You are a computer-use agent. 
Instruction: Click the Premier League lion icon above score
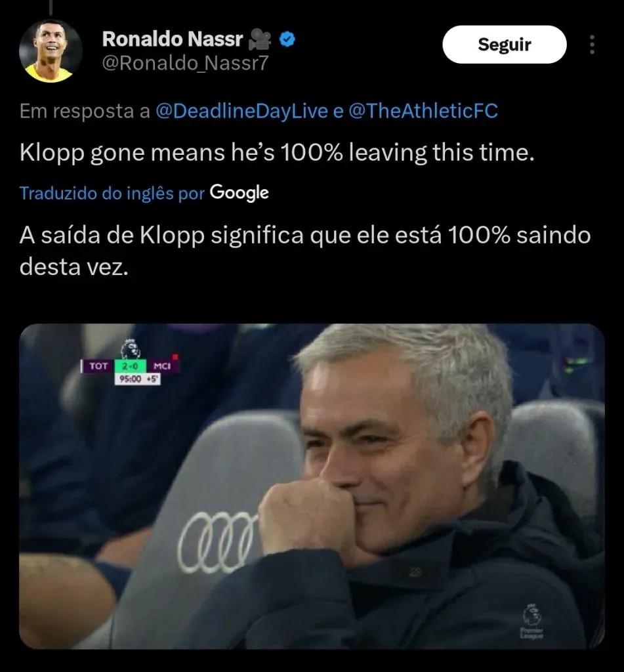[130, 349]
